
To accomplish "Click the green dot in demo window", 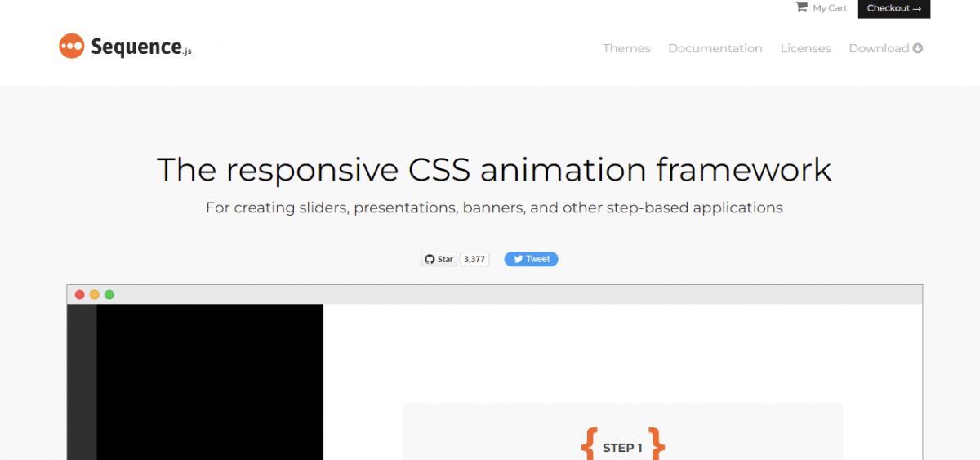I will (x=109, y=295).
